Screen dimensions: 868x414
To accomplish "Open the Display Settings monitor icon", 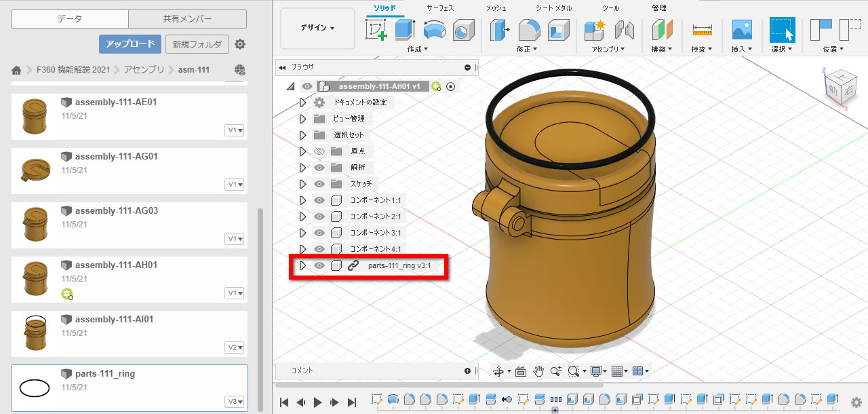I will [597, 371].
